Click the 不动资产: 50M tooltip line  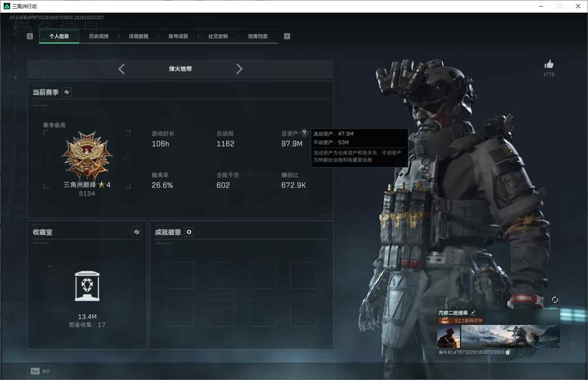click(x=331, y=142)
